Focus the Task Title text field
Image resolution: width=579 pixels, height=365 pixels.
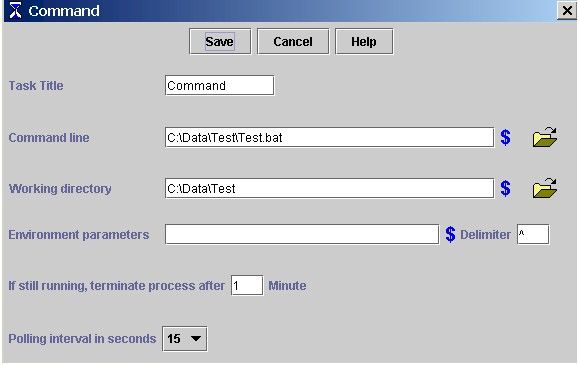(x=220, y=85)
